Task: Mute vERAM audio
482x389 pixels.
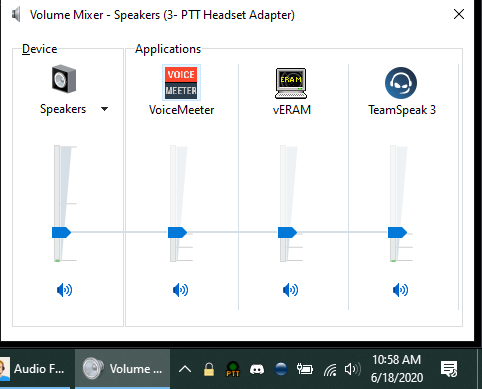Action: click(x=290, y=290)
